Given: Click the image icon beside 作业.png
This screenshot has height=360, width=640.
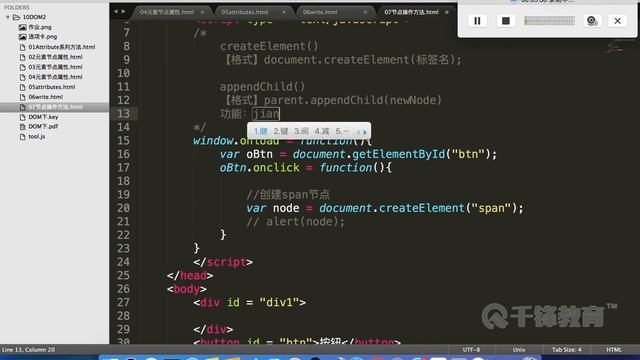Looking at the screenshot, I should coord(22,27).
